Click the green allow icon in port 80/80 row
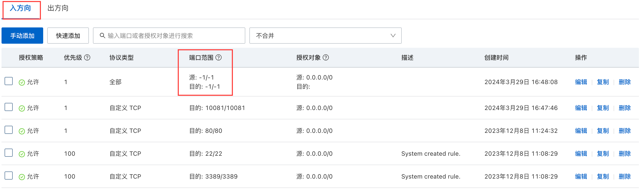Viewport: 644px width, 190px height. click(x=22, y=131)
